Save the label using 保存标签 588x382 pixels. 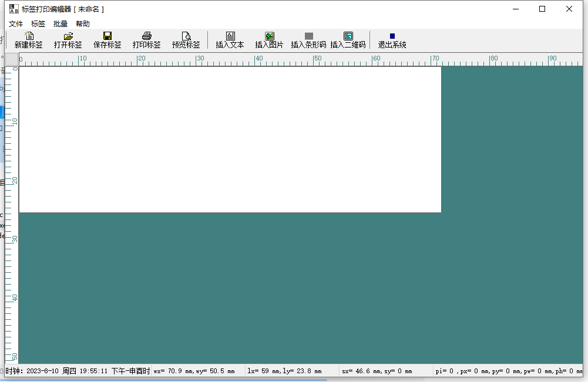(x=107, y=40)
